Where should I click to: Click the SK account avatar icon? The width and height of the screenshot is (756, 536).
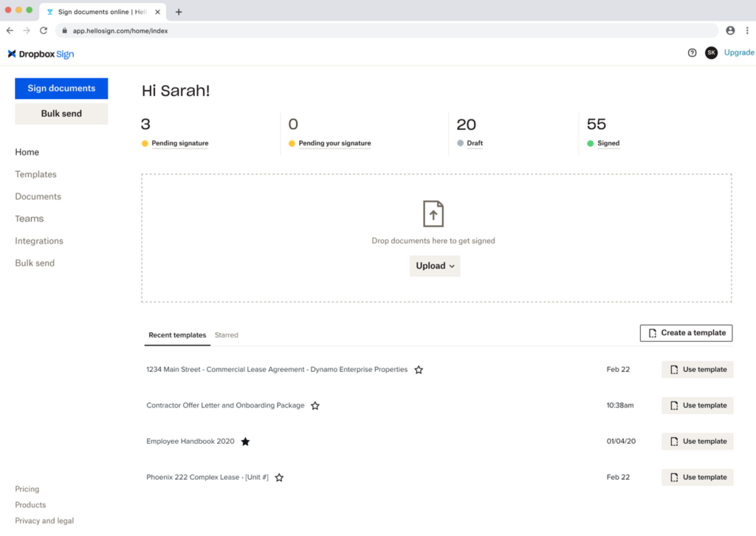tap(711, 52)
